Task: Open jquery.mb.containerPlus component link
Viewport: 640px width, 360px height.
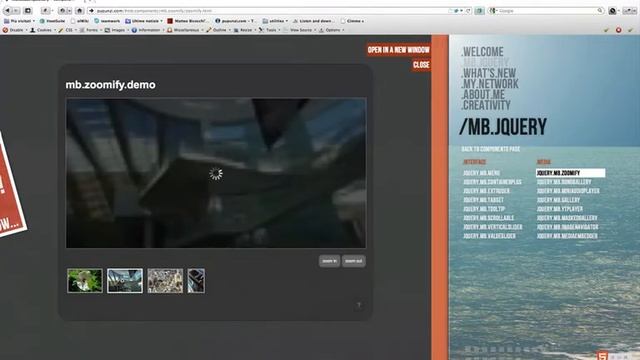Action: (492, 182)
